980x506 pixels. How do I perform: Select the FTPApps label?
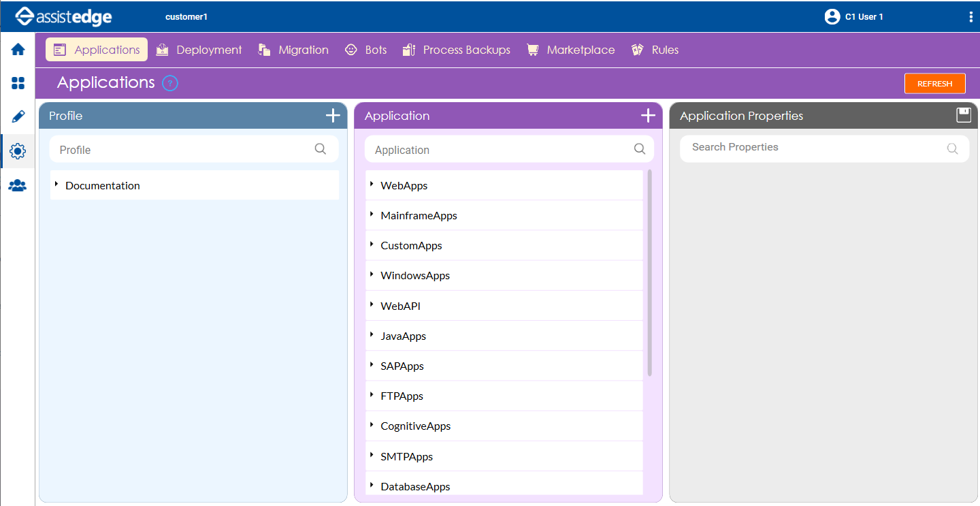coord(402,396)
